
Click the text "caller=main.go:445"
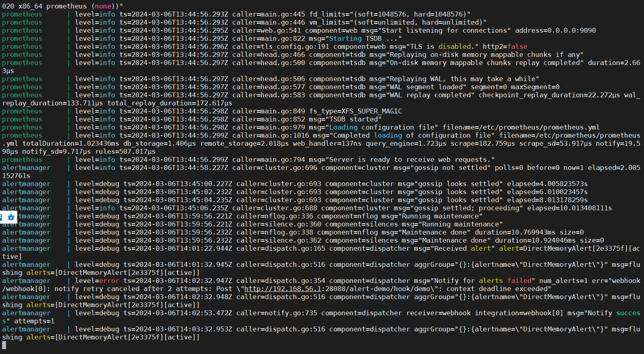tap(269, 14)
